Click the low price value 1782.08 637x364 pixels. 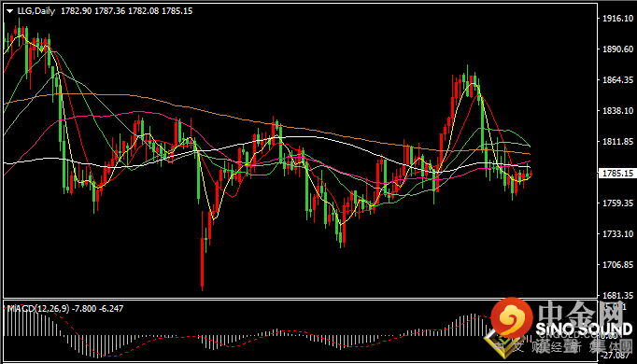click(x=144, y=11)
